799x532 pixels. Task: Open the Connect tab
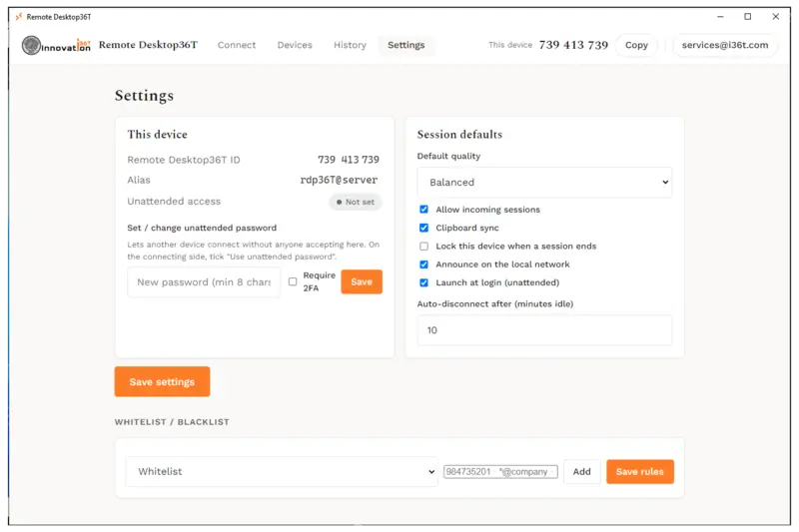237,45
